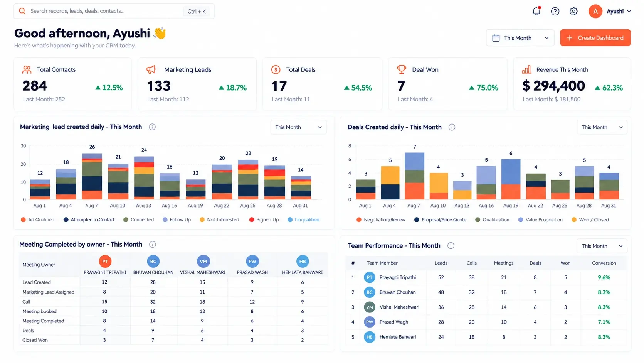
Task: Sort by Leads column header
Action: [x=441, y=263]
